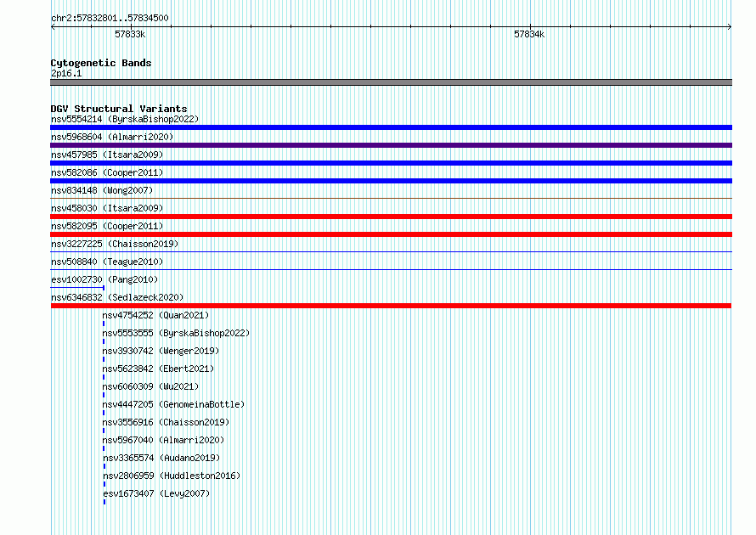756x535 pixels.
Task: Click the 57834k ruler tick label
Action: click(529, 34)
